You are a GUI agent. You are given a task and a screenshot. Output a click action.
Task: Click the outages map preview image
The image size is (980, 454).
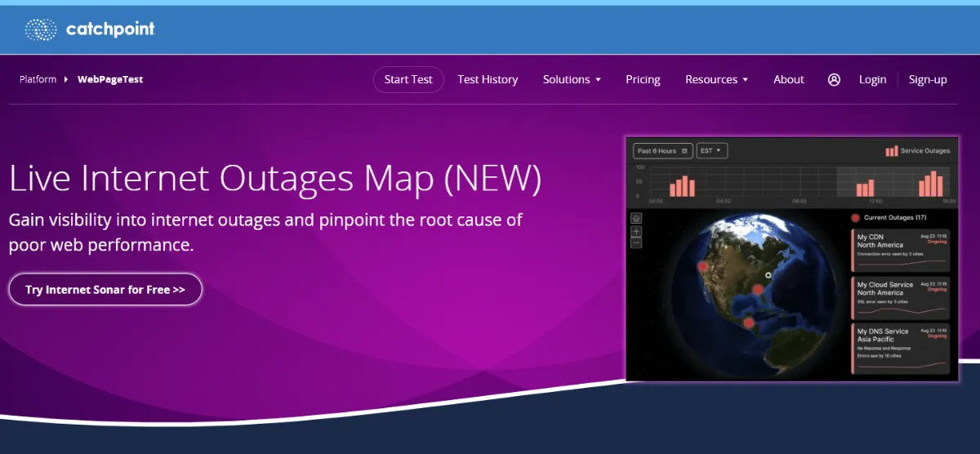[791, 258]
